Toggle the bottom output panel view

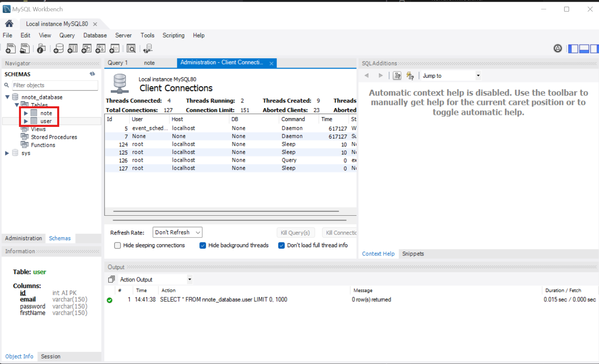[x=584, y=49]
